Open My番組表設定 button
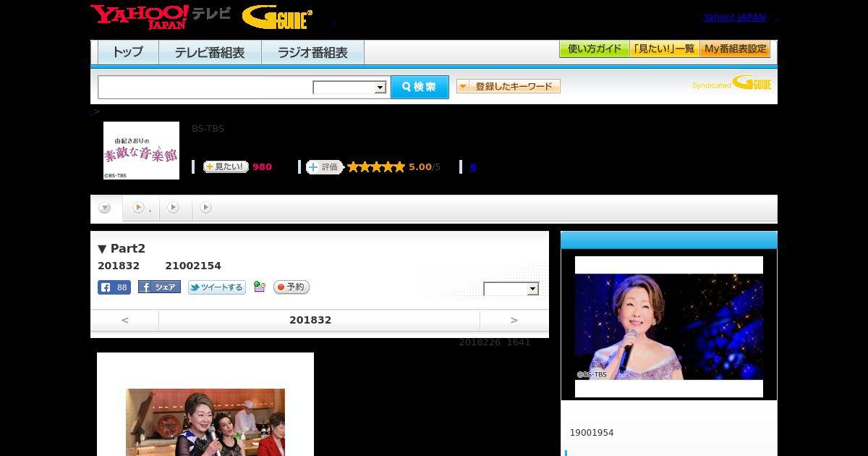Image resolution: width=868 pixels, height=456 pixels. point(735,49)
